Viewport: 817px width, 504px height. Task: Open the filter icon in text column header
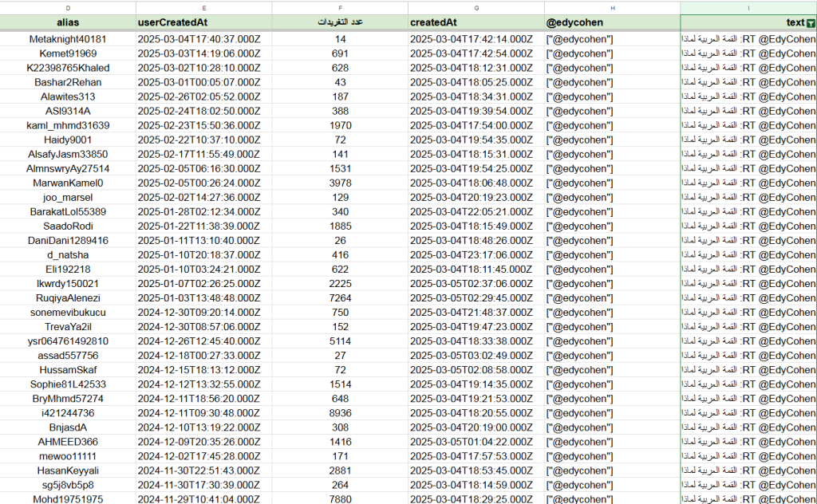click(811, 24)
